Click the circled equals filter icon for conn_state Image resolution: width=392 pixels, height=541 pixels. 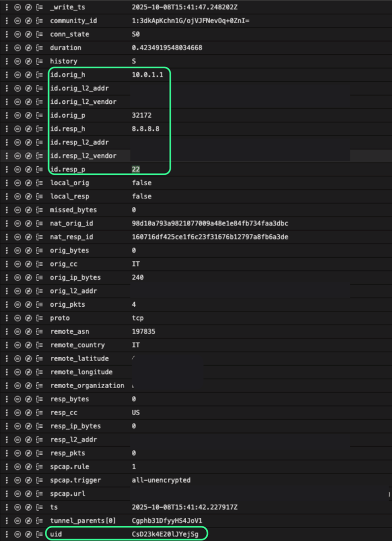point(17,34)
